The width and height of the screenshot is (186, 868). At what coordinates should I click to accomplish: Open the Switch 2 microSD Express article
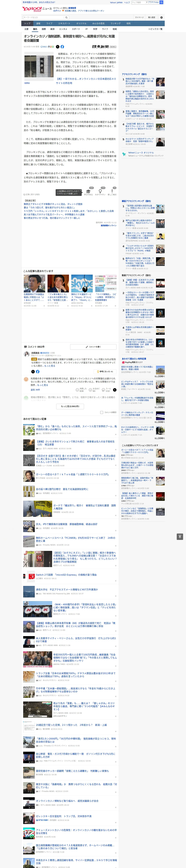tap(66, 575)
